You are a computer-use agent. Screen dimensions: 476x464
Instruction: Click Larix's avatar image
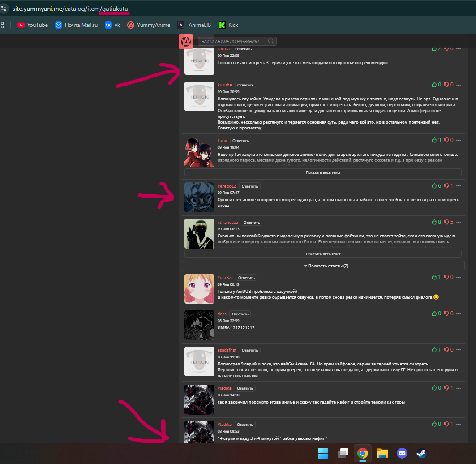click(x=199, y=152)
